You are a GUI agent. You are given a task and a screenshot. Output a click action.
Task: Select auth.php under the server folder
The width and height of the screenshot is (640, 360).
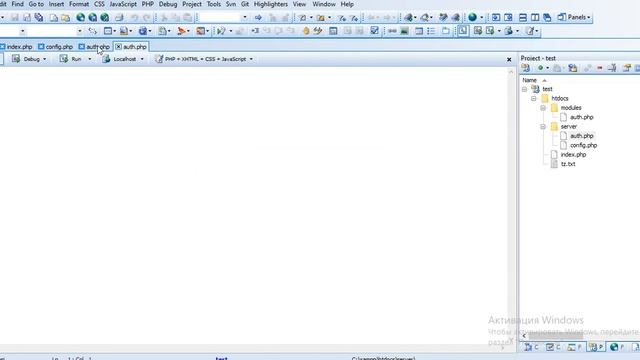click(x=582, y=136)
